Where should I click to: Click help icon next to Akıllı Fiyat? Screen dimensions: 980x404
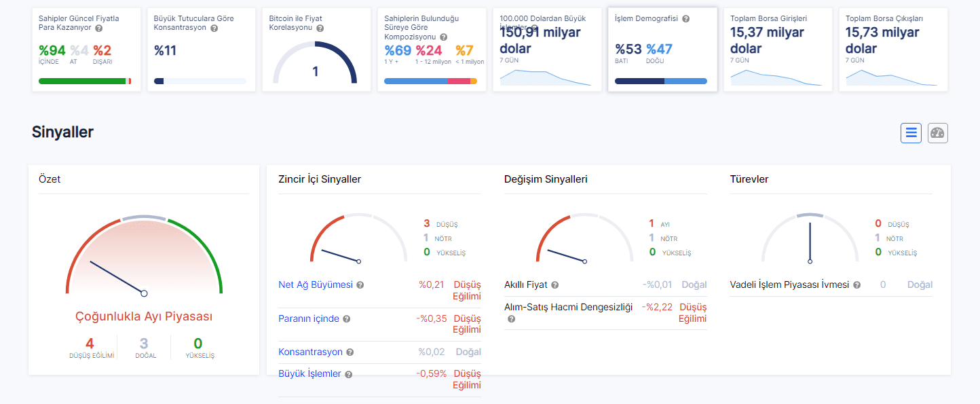[x=554, y=285]
